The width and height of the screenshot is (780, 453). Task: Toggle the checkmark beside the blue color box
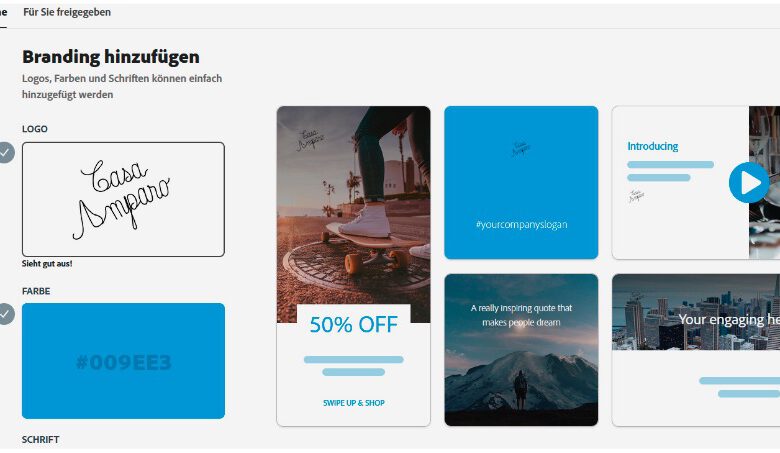tap(5, 314)
